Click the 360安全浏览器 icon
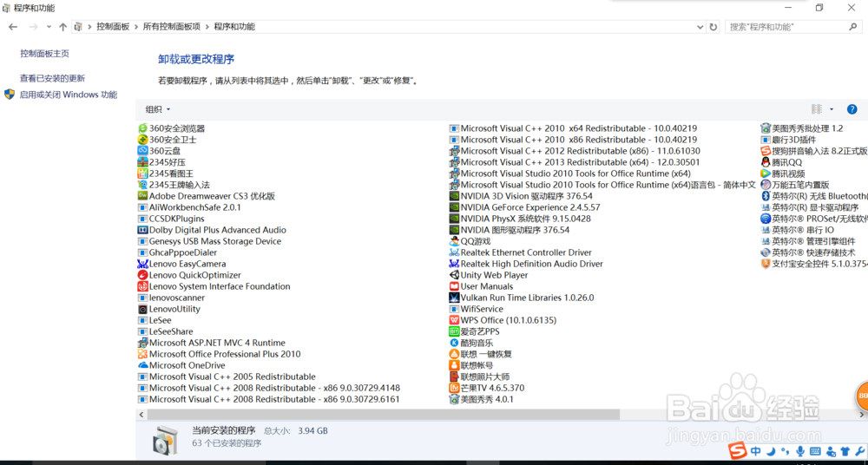Viewport: 868px width, 465px height. tap(143, 128)
